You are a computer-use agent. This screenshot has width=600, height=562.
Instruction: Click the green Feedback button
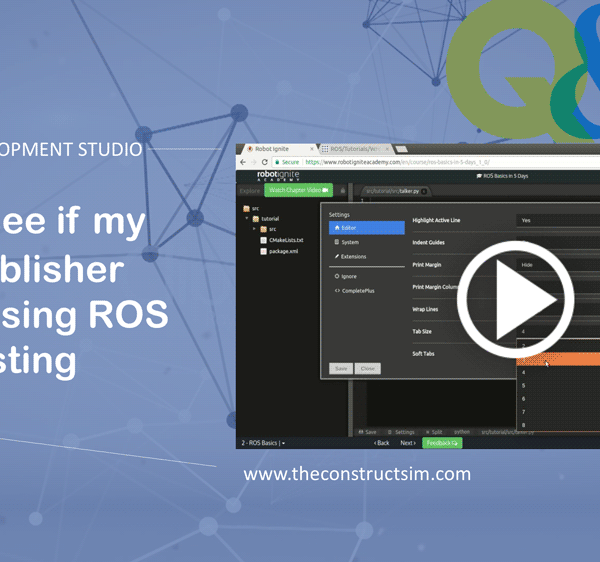click(x=442, y=442)
